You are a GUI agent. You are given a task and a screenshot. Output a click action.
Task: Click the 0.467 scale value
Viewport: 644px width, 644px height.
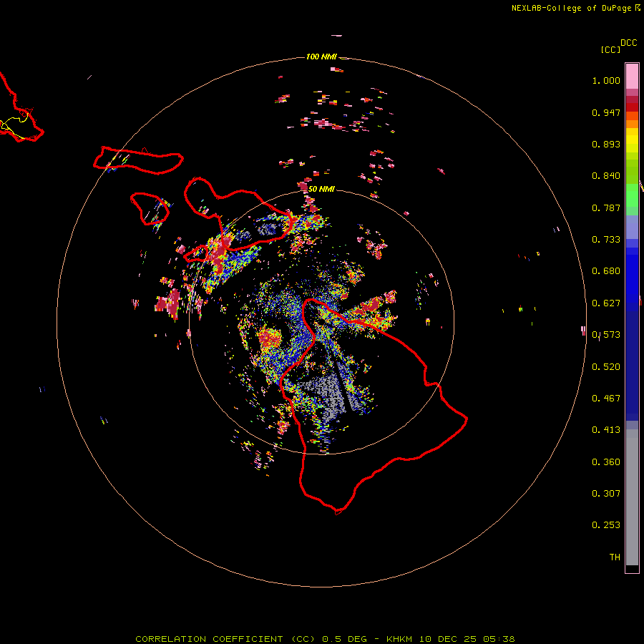[x=606, y=399]
